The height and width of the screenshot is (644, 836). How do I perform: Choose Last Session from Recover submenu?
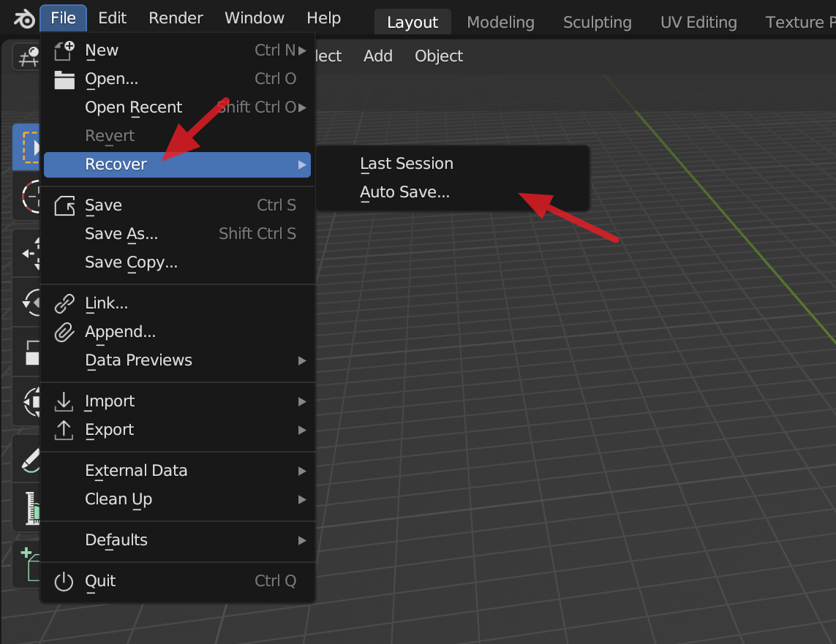point(453,164)
